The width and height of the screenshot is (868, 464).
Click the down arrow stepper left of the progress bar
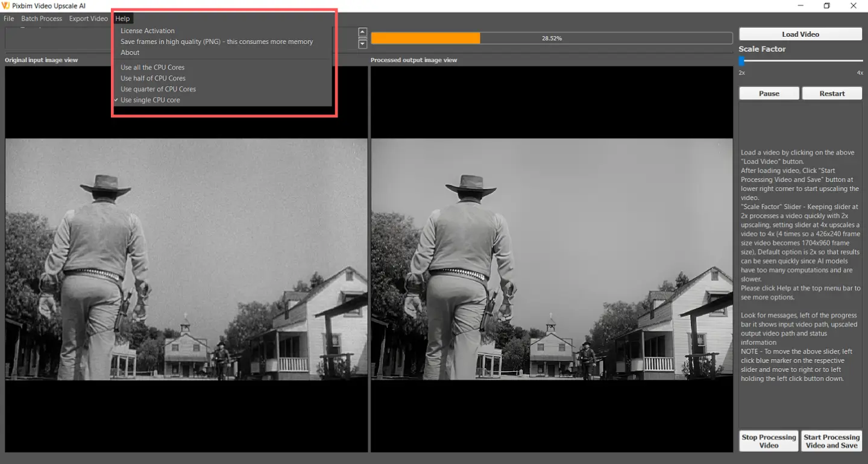point(362,43)
